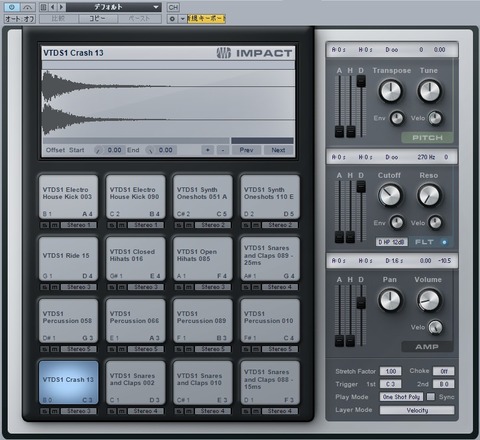Mute the Electro House Kick 003 pad
This screenshot has width=480, height=440.
pos(55,225)
